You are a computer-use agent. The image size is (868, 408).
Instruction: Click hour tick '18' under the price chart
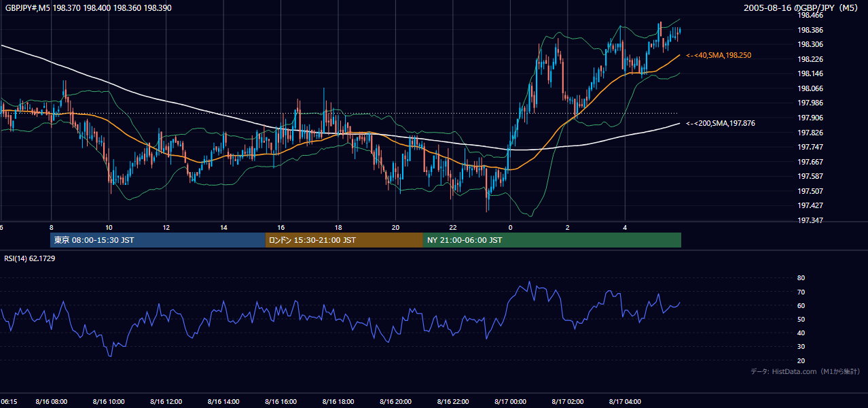tap(338, 226)
